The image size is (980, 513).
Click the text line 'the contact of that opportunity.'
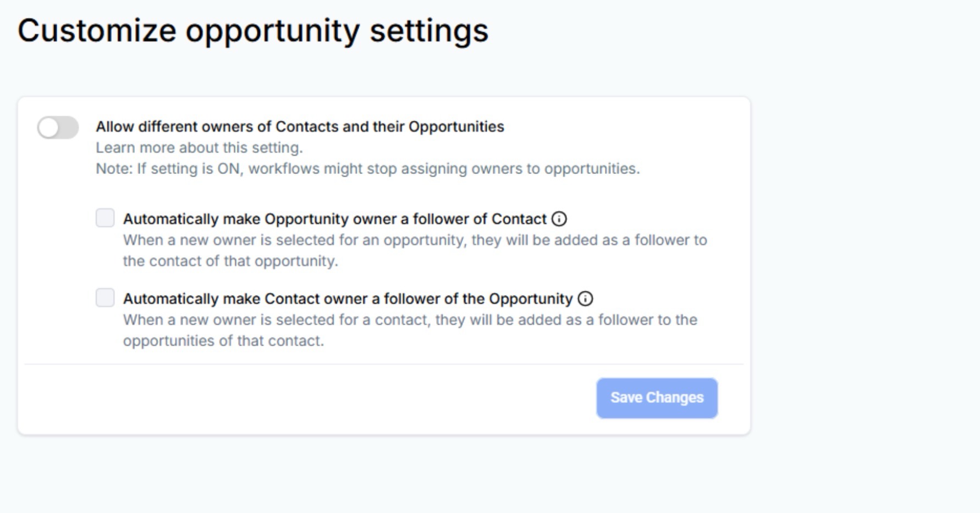(230, 261)
